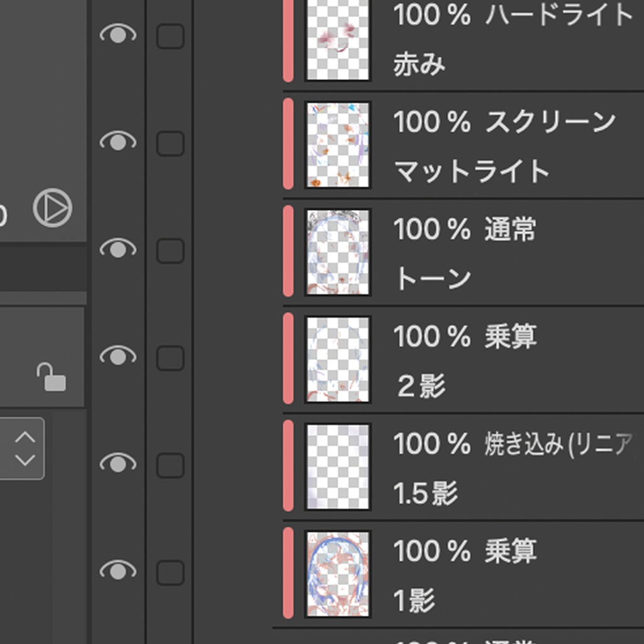Image resolution: width=644 pixels, height=644 pixels.
Task: Hide the 赤み layer
Action: [118, 35]
